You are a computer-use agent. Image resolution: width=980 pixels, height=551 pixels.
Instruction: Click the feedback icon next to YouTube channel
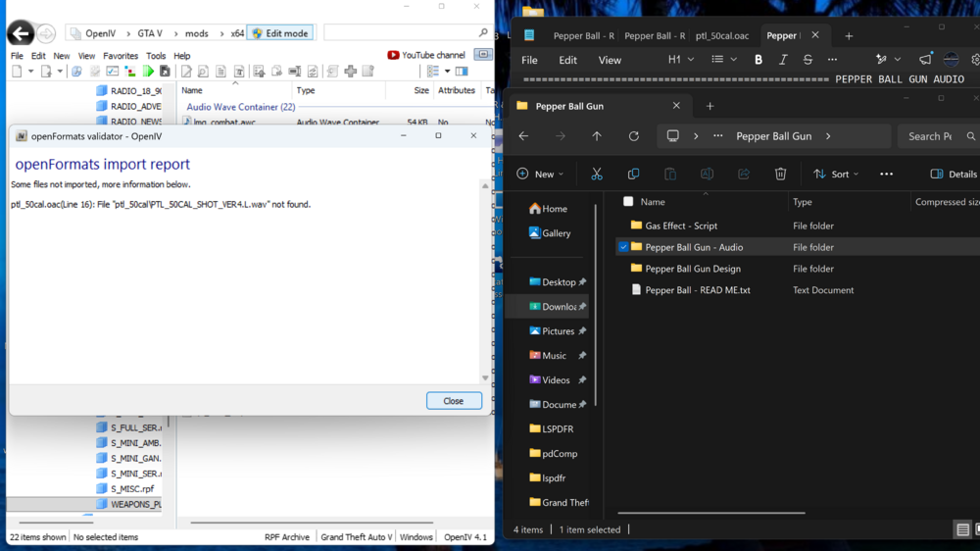482,55
